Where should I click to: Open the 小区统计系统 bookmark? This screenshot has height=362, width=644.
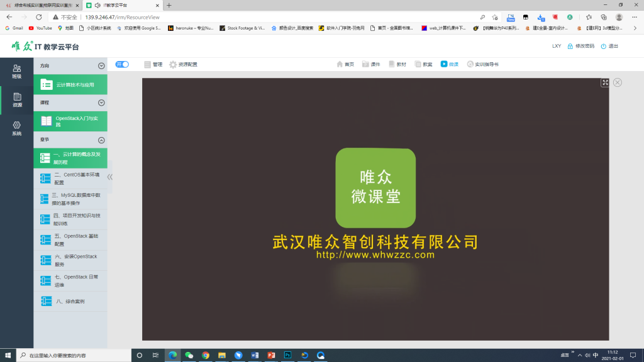click(95, 28)
